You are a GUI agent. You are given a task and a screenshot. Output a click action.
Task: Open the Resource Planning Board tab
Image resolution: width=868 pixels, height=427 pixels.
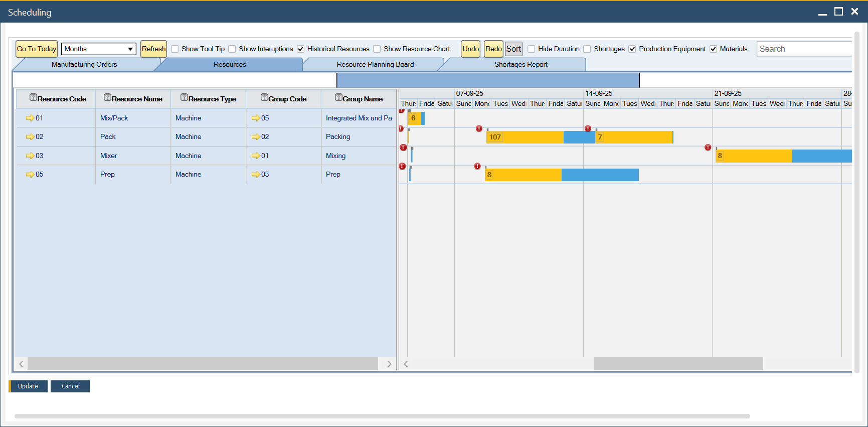click(375, 64)
